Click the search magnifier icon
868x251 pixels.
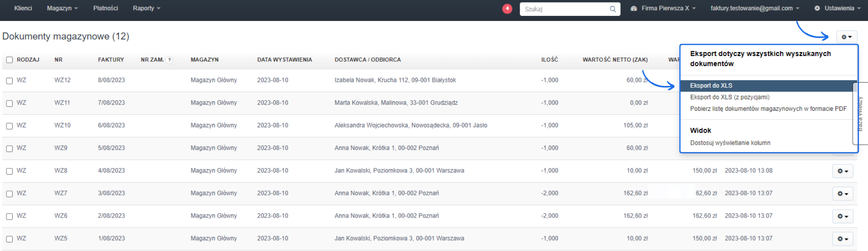pos(612,9)
